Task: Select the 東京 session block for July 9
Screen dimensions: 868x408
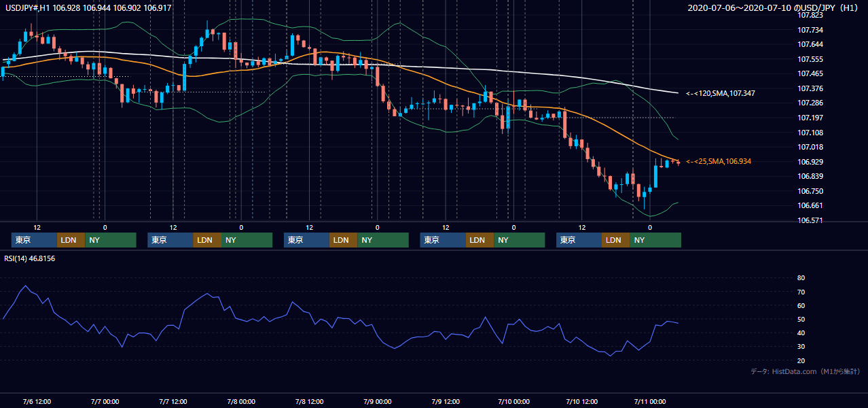Action: [x=444, y=240]
